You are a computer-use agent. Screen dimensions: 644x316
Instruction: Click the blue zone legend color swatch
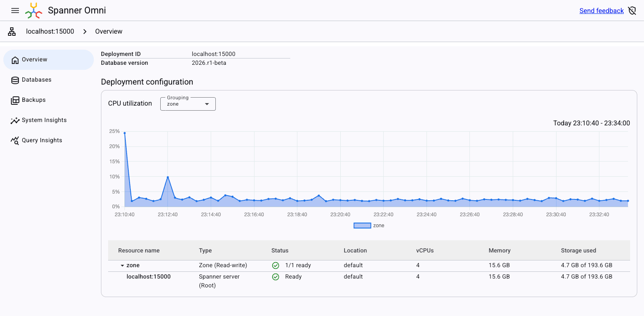[x=362, y=226]
